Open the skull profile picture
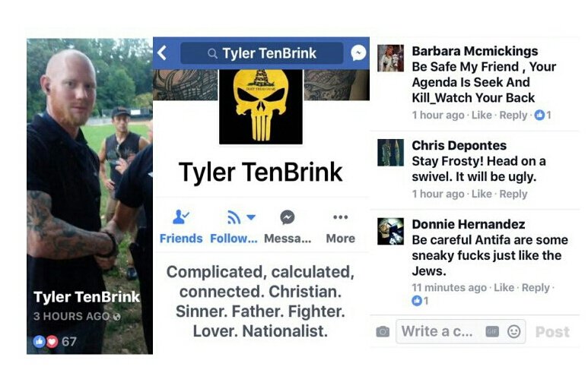Image resolution: width=588 pixels, height=389 pixels. coord(261,106)
